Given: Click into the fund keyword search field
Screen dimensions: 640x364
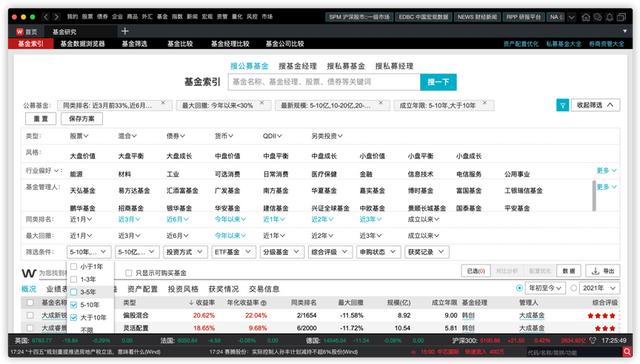Looking at the screenshot, I should point(324,82).
